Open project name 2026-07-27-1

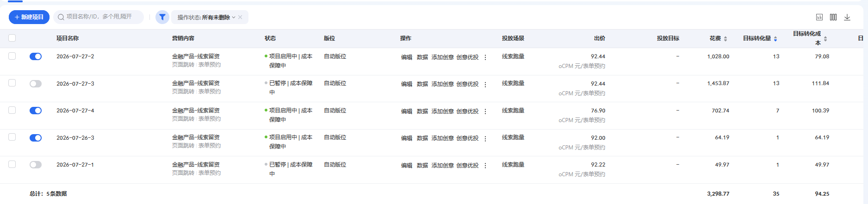(75, 165)
